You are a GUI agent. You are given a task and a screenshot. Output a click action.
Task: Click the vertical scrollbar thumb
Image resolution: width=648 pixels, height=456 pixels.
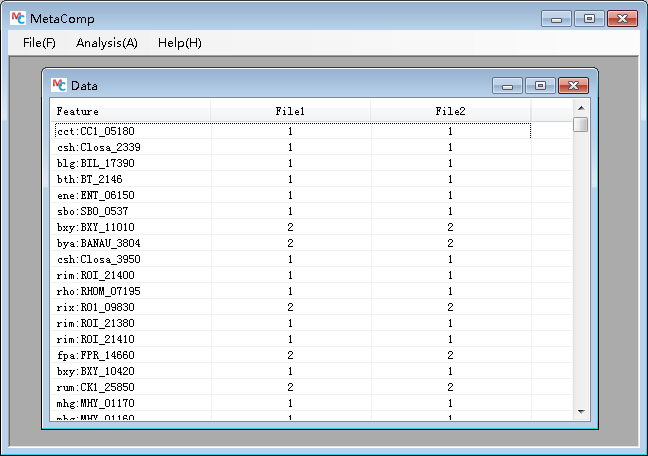(580, 125)
